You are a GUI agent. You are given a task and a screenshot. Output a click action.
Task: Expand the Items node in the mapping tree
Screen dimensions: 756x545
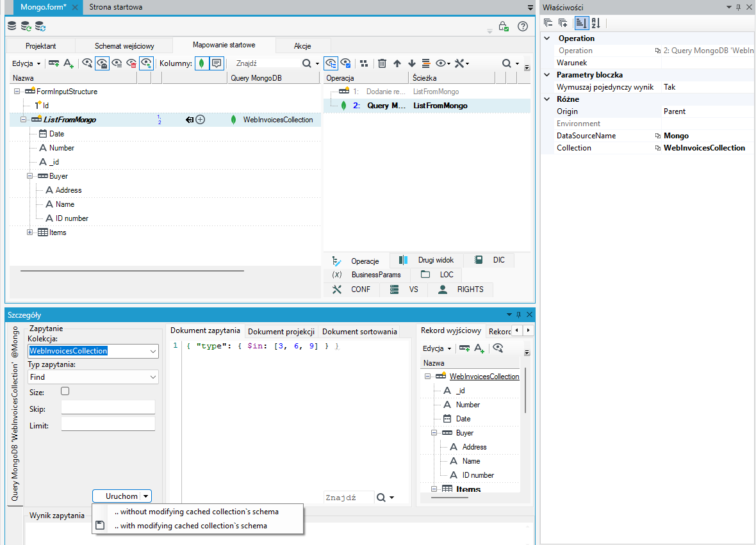(30, 232)
